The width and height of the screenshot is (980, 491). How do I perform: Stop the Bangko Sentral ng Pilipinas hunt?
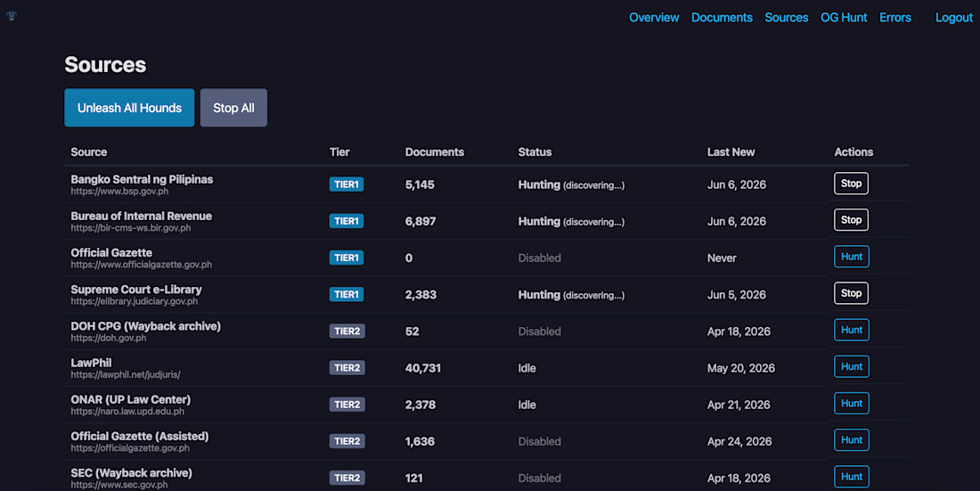[x=851, y=184]
